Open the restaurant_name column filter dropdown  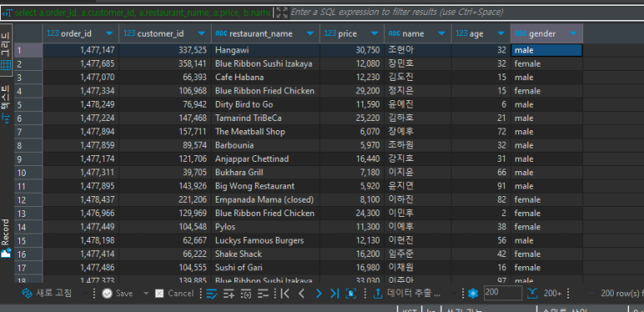point(310,33)
